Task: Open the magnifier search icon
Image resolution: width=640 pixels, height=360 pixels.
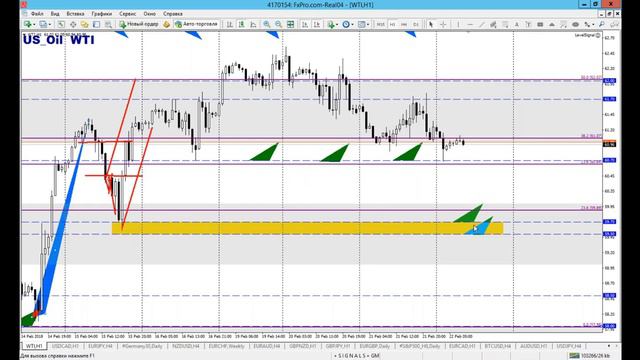Action: click(601, 24)
